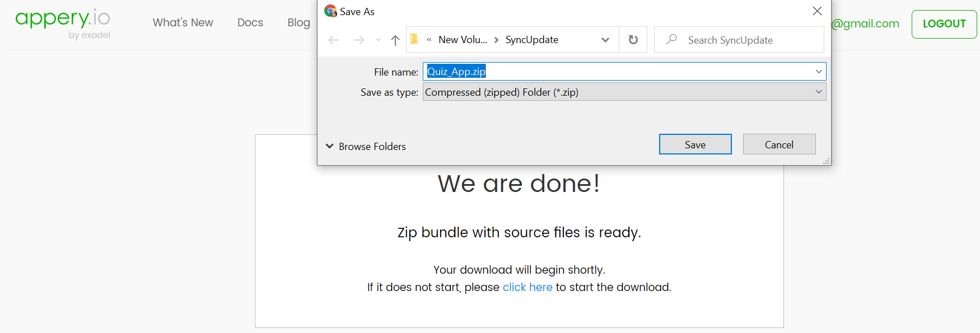Open the File name history dropdown

click(819, 72)
